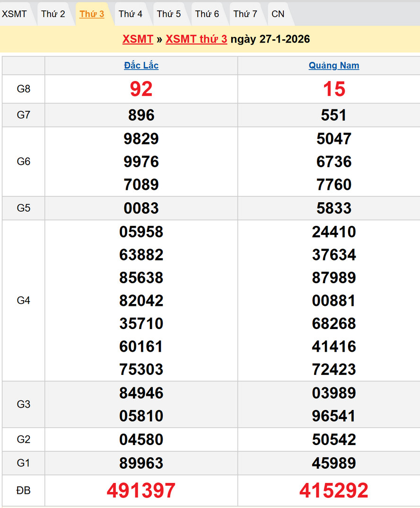Open the XSMT thứ 3 breadcrumb link
The height and width of the screenshot is (508, 420).
click(x=196, y=39)
